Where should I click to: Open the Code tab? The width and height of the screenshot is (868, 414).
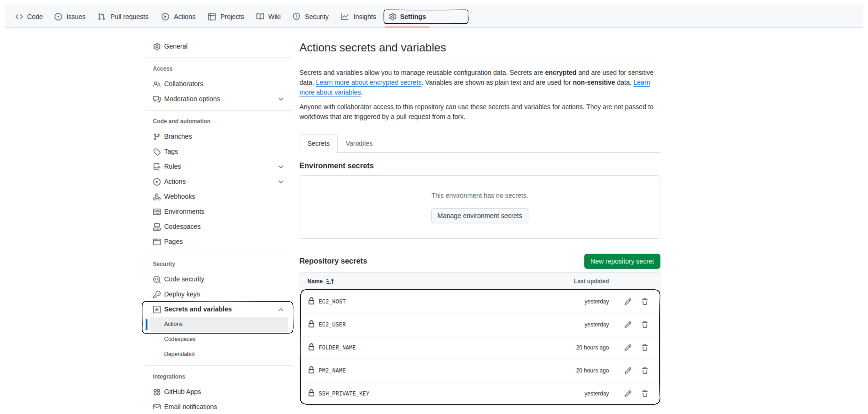[29, 16]
